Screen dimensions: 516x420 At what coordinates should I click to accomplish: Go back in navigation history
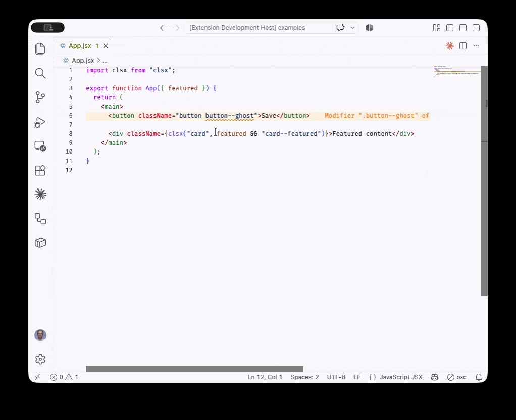[163, 28]
